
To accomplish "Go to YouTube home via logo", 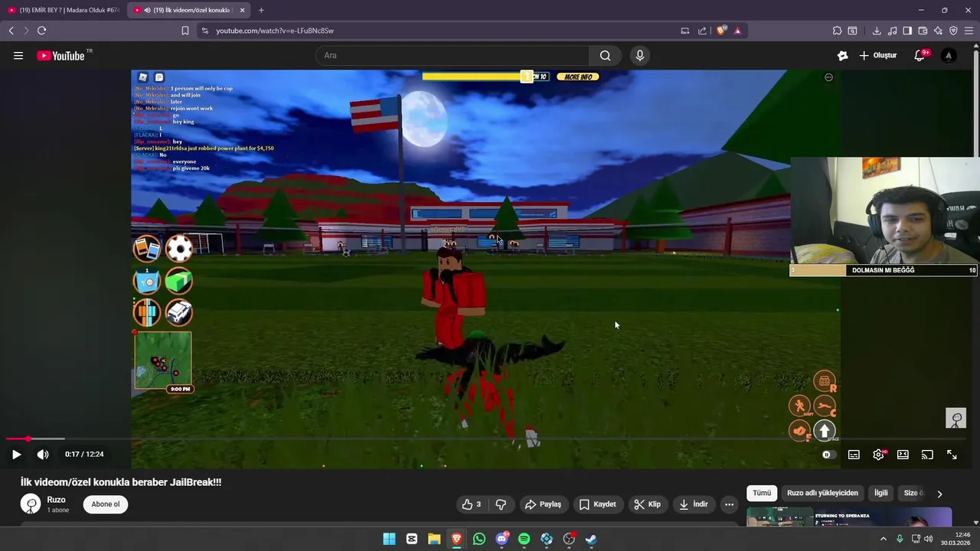I will tap(60, 55).
